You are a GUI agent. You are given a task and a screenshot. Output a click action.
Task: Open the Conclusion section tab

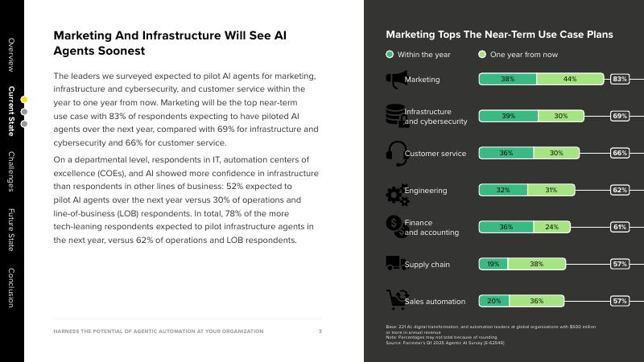click(11, 287)
